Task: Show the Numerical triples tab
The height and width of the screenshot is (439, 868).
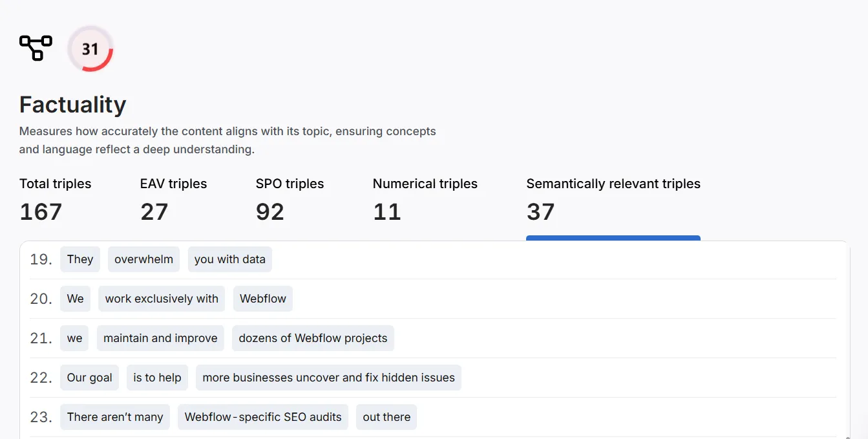Action: tap(425, 200)
